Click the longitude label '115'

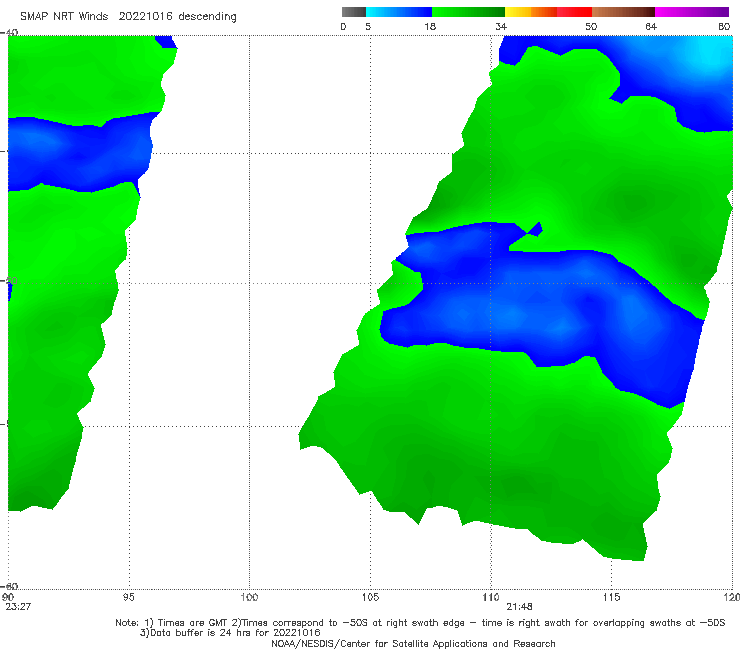click(611, 598)
